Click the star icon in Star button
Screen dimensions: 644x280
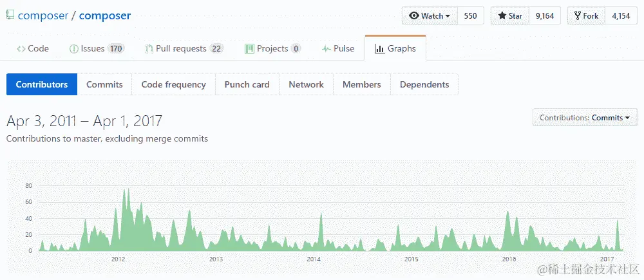click(502, 15)
